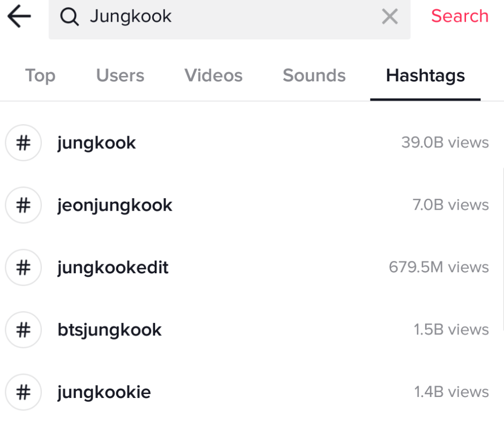Click the magnifying glass search icon
This screenshot has height=434, width=504.
pos(69,17)
